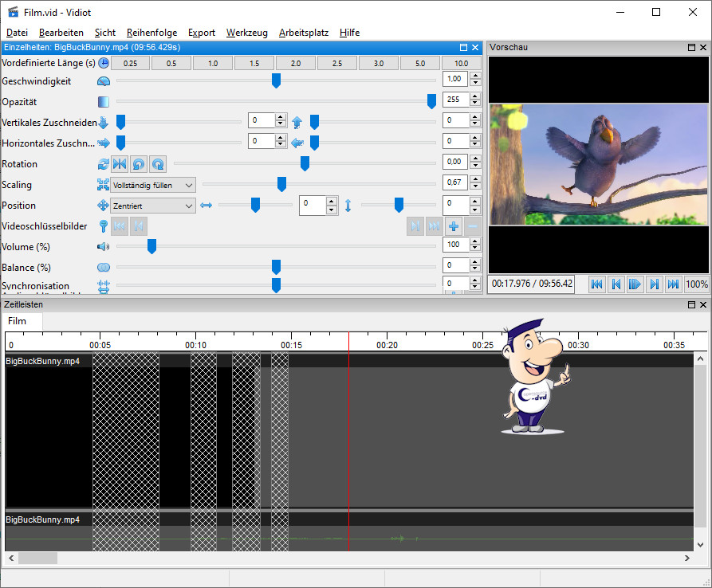Screen dimensions: 712x588
Task: Step to next frame in preview
Action: click(654, 284)
